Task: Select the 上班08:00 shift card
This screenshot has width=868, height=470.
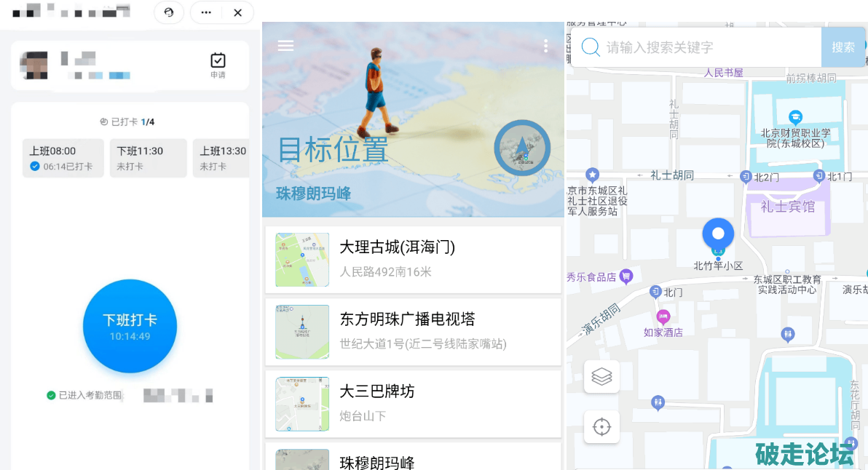Action: [63, 158]
